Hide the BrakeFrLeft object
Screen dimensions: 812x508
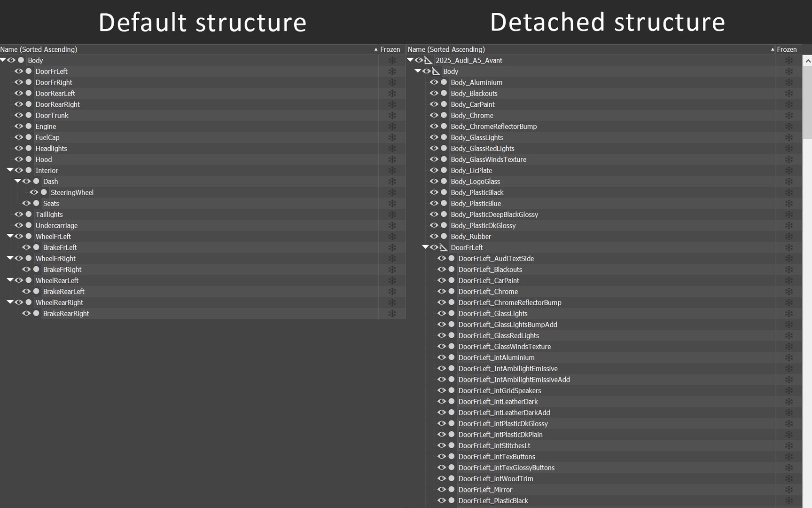[26, 247]
